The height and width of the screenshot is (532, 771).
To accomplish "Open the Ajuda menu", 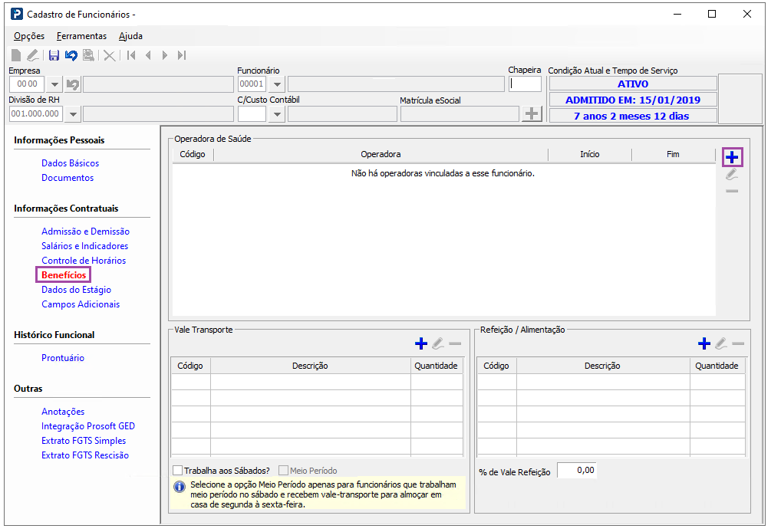I will point(130,36).
